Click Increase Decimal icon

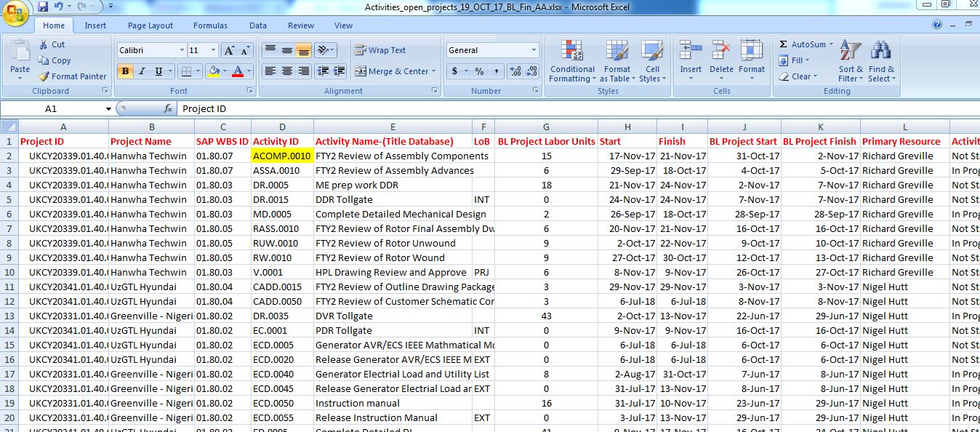coord(515,71)
